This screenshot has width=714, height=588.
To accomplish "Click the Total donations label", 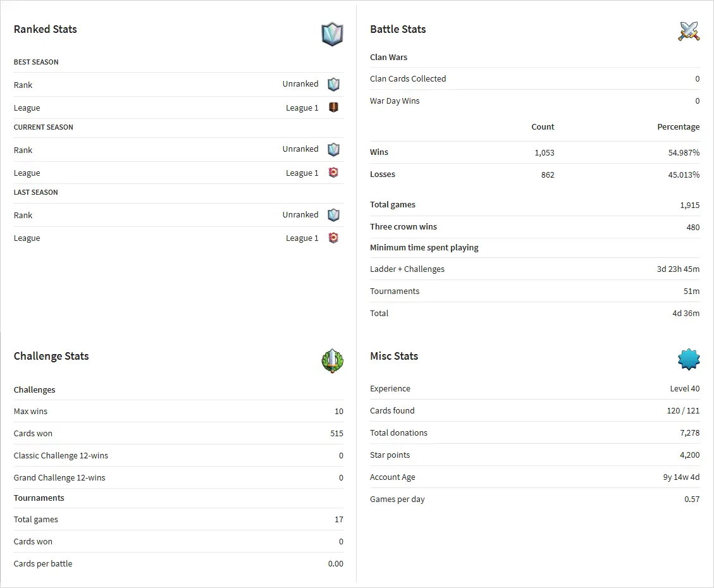I will point(398,432).
